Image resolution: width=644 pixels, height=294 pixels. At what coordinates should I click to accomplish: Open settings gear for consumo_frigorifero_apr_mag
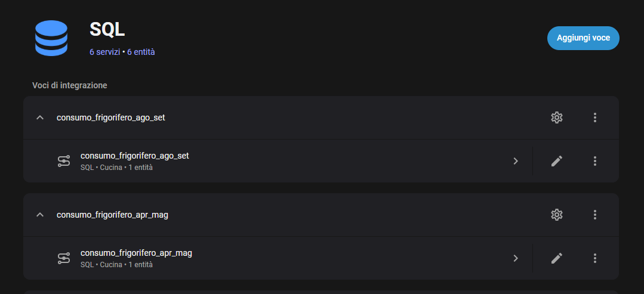click(557, 215)
